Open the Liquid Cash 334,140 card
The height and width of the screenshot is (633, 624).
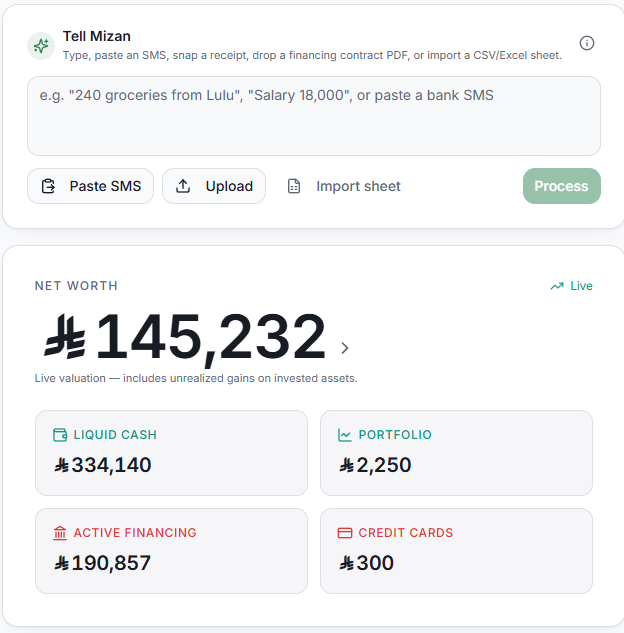tap(171, 453)
